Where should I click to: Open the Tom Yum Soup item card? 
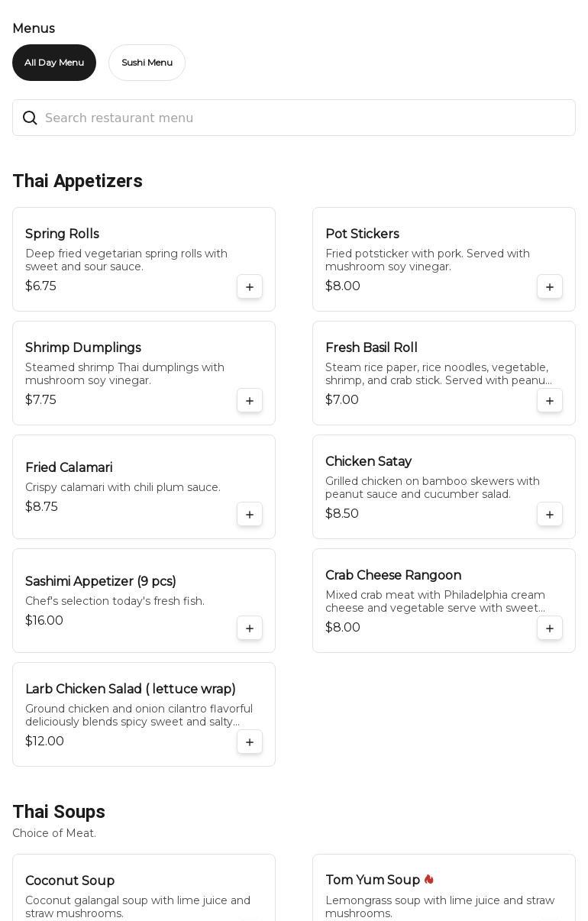444,887
